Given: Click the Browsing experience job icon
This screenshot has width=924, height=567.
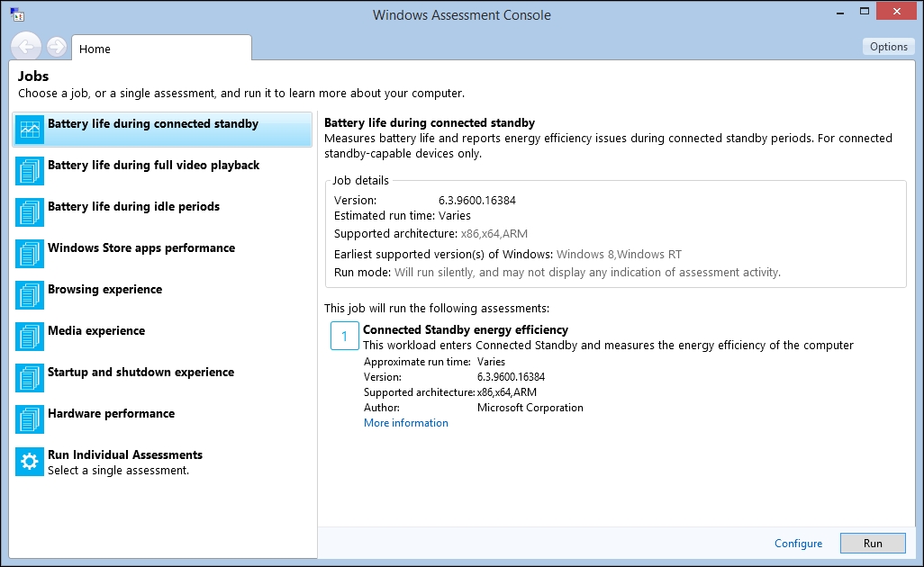Looking at the screenshot, I should click(28, 295).
